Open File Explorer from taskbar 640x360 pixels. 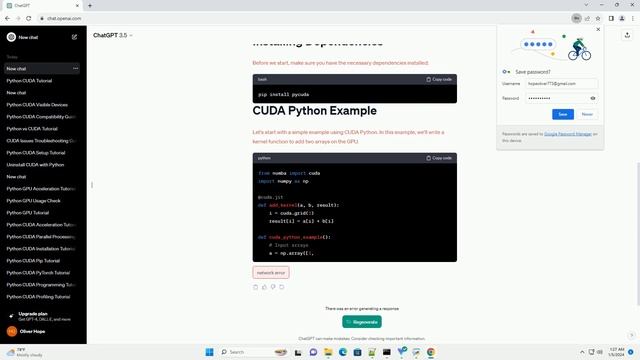tap(328, 352)
